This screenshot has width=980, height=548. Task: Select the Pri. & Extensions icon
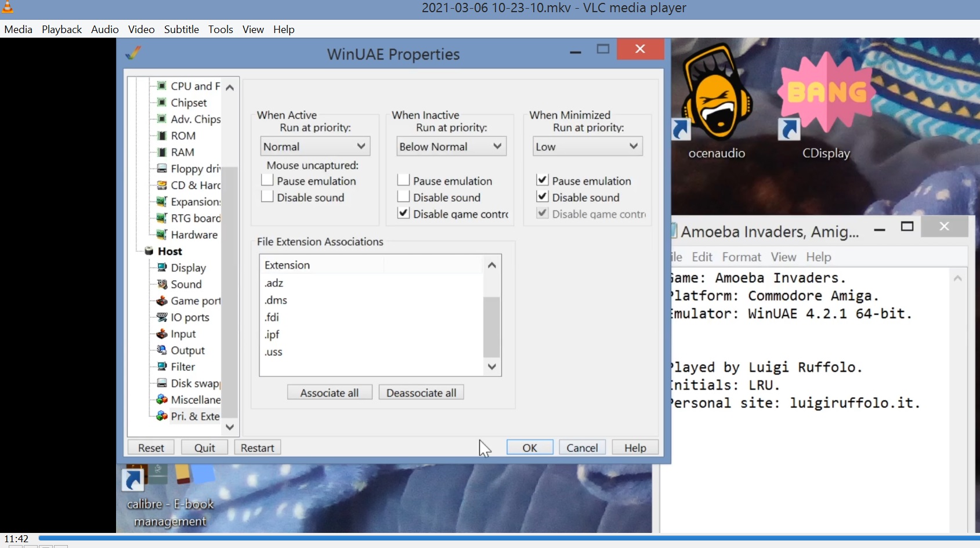[x=162, y=416]
